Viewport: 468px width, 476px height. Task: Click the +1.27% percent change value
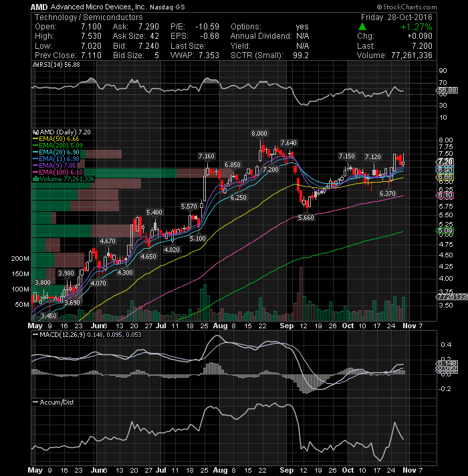tap(416, 27)
